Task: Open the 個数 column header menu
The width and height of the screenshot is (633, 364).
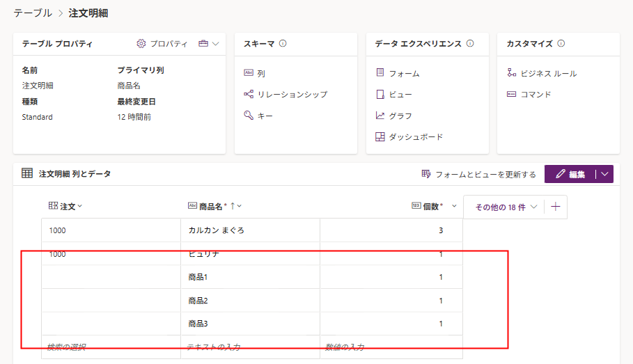Action: (454, 206)
